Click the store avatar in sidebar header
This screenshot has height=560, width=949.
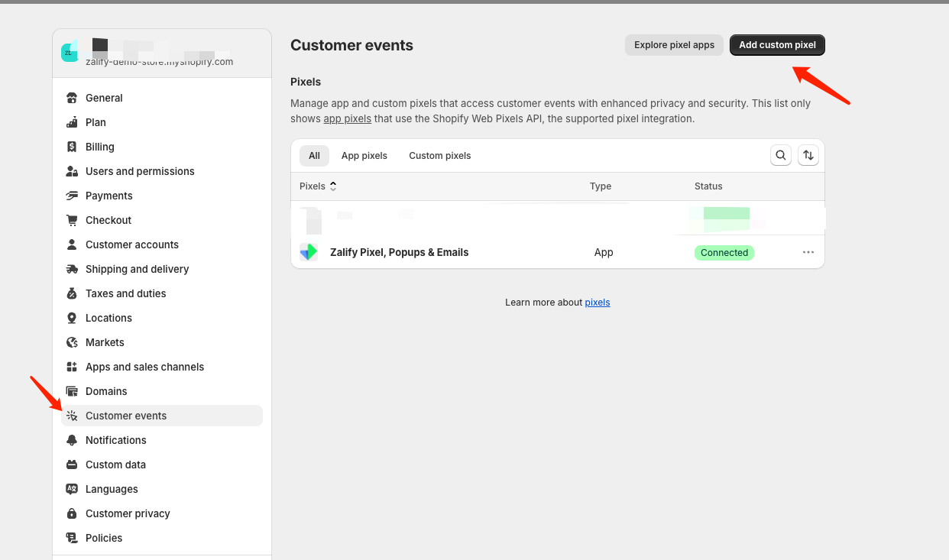(x=70, y=52)
